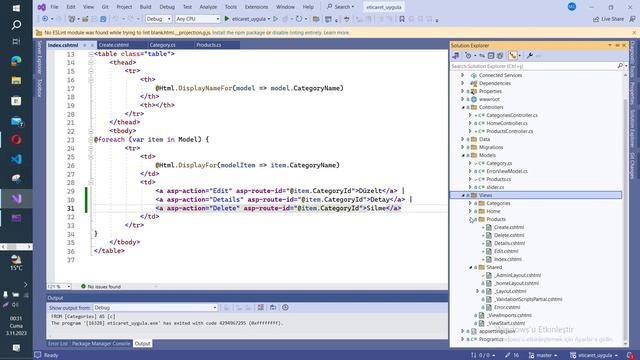This screenshot has width=640, height=360.
Task: Click the Visual Studio logo icon
Action: pos(41,7)
